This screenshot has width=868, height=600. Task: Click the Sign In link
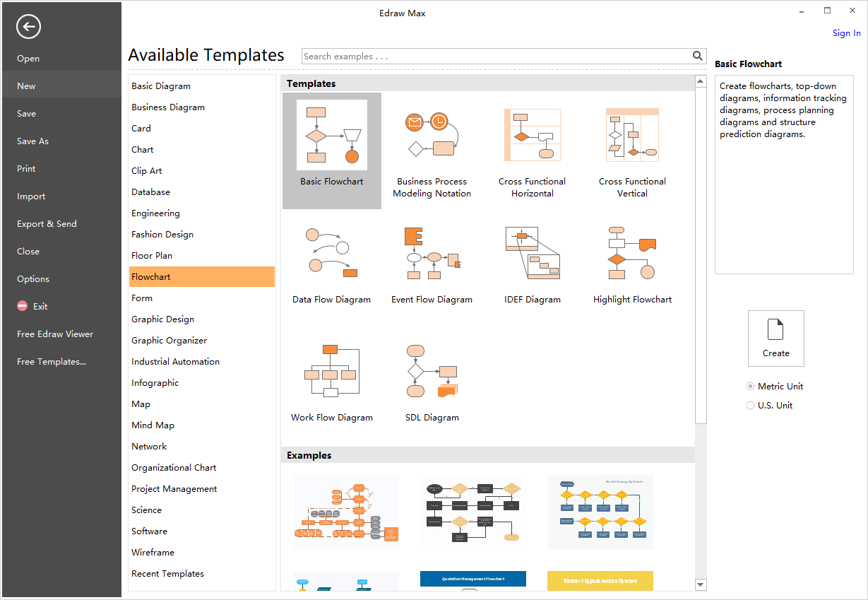(846, 33)
